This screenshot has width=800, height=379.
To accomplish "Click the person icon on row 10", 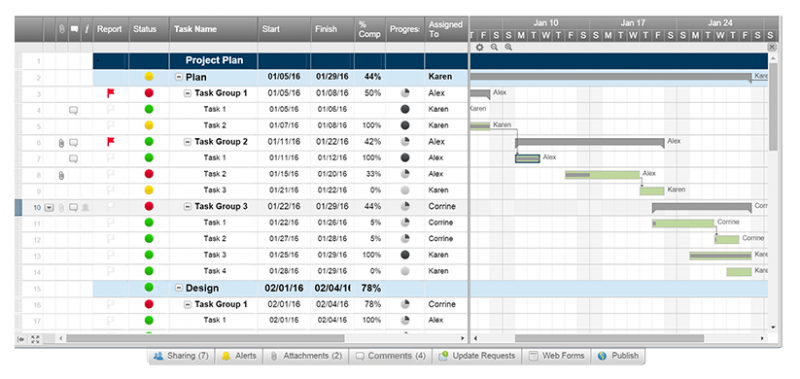I will coord(85,207).
